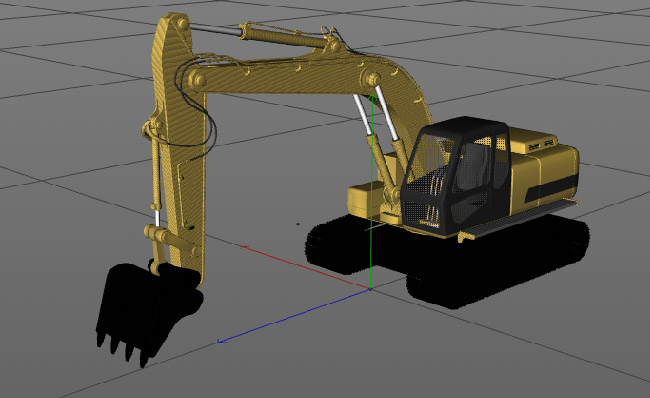
Task: Select the black operator cab
Action: pyautogui.click(x=455, y=177)
